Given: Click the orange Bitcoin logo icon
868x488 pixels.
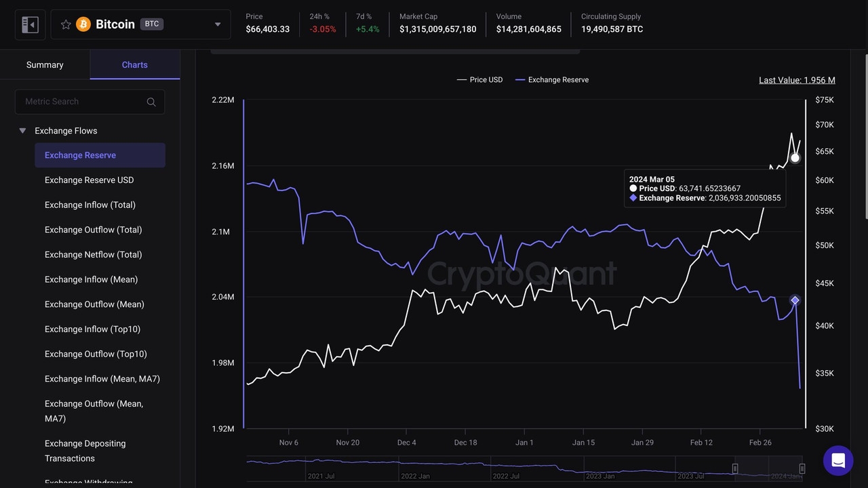Looking at the screenshot, I should tap(83, 24).
